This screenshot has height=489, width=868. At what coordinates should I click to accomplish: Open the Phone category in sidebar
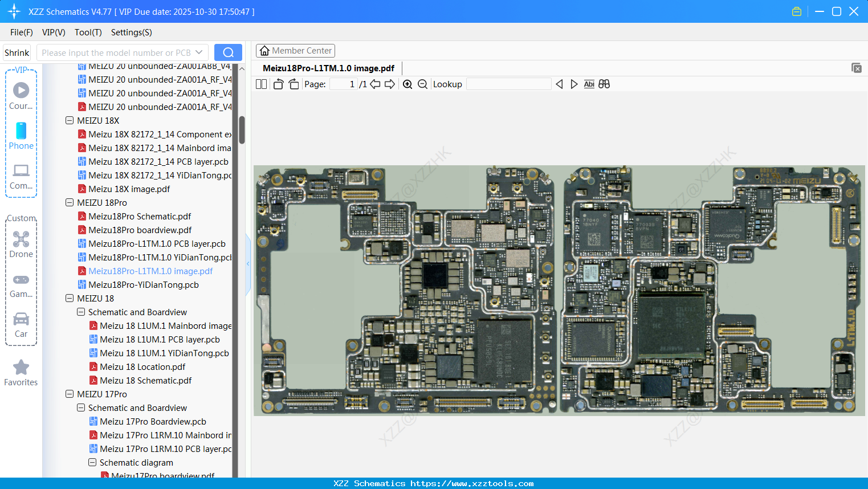tap(21, 136)
